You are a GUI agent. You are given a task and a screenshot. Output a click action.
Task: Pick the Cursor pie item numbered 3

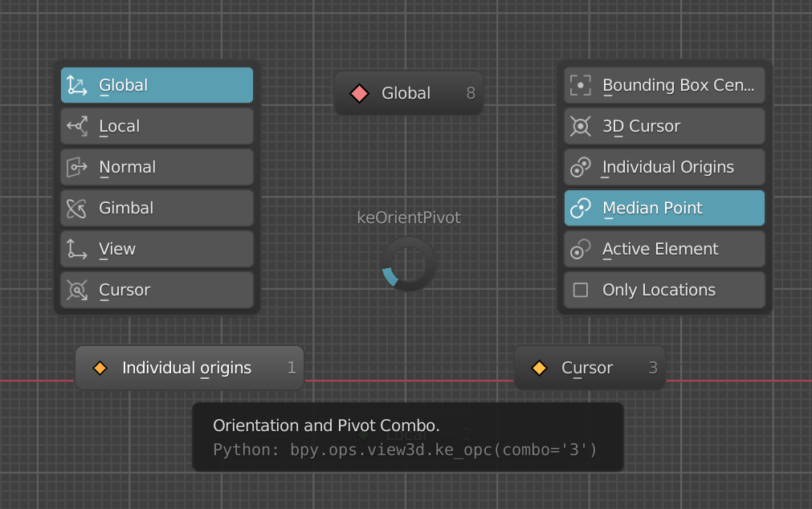pyautogui.click(x=590, y=368)
